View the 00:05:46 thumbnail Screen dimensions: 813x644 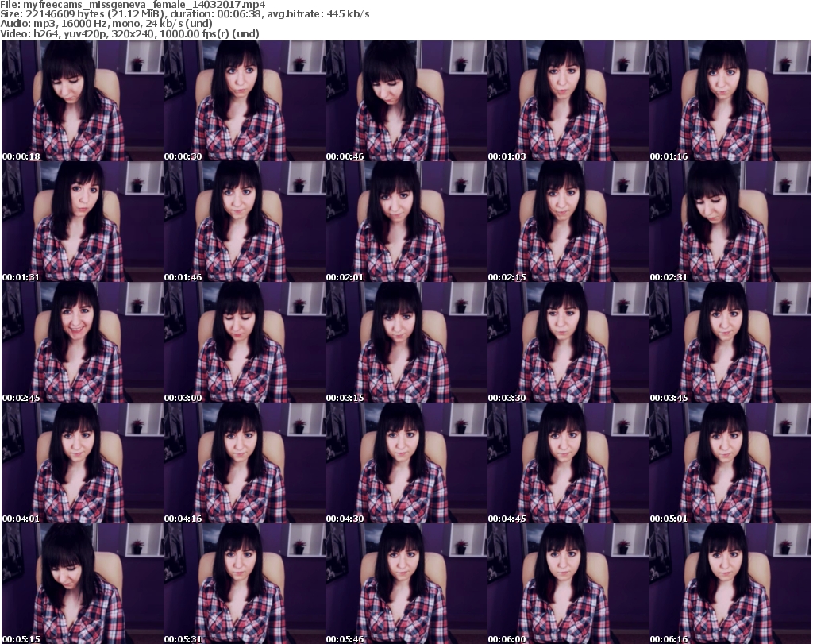click(x=406, y=584)
